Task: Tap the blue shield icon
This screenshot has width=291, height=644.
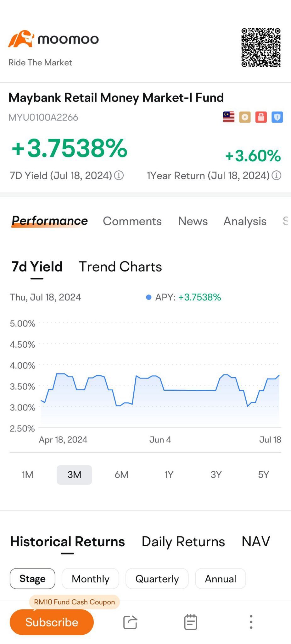Action: pyautogui.click(x=277, y=117)
